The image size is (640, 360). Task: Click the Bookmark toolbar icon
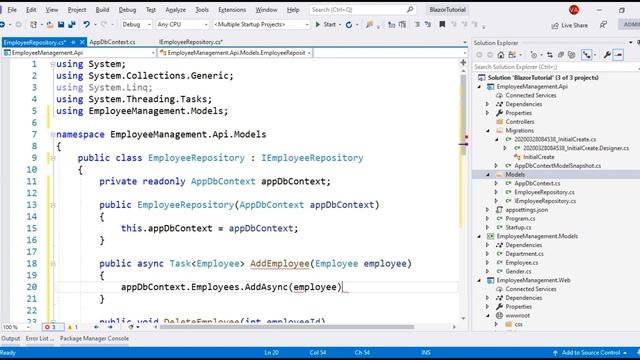click(442, 24)
